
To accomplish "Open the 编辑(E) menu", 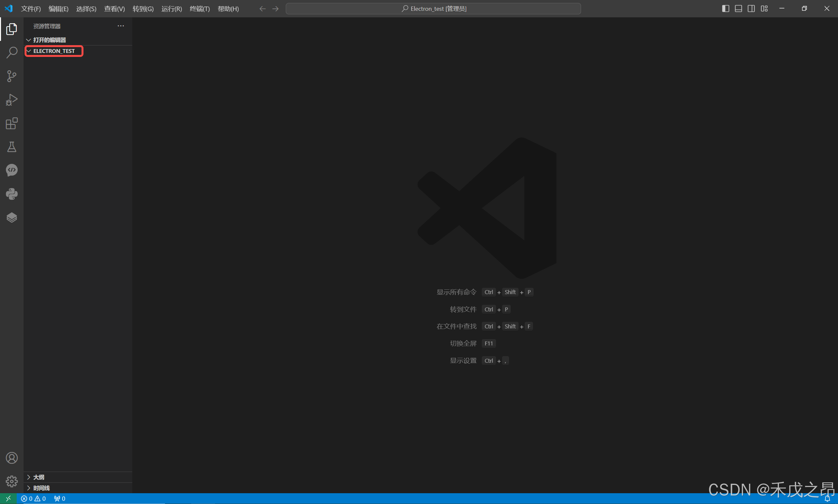I will tap(59, 9).
